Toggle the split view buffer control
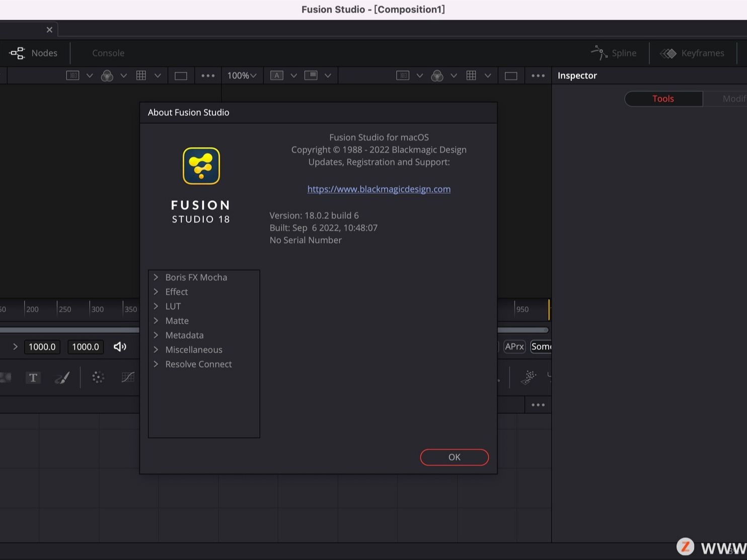The height and width of the screenshot is (560, 747). (312, 75)
